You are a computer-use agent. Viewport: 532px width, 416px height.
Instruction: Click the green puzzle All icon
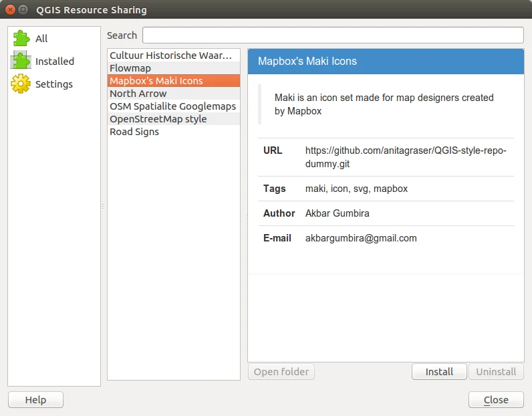click(x=21, y=38)
